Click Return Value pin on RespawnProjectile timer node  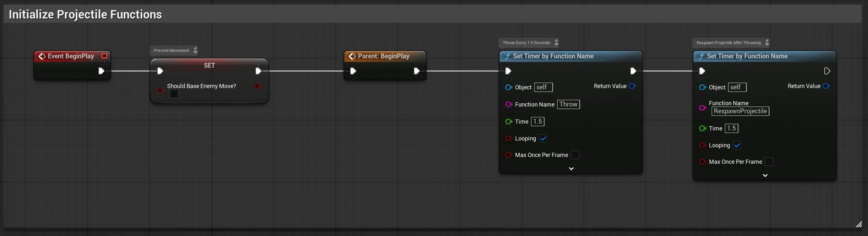[826, 86]
